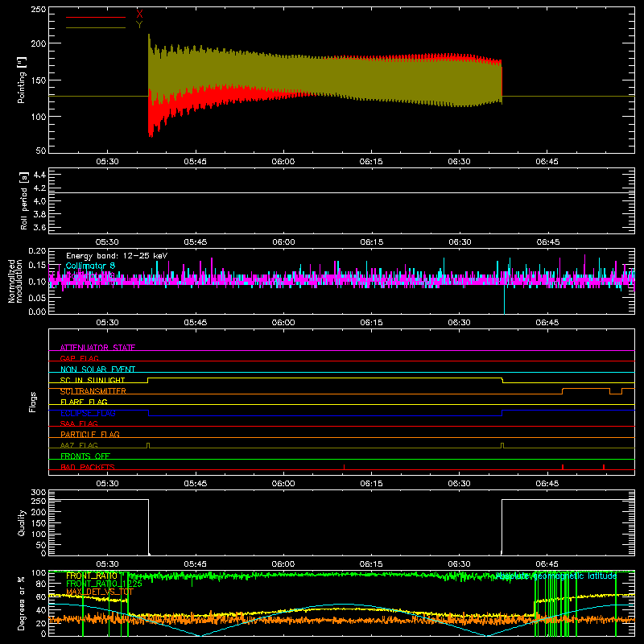644x644 pixels.
Task: Click the 06:15 tick label under modulation plot
Action: tap(371, 323)
